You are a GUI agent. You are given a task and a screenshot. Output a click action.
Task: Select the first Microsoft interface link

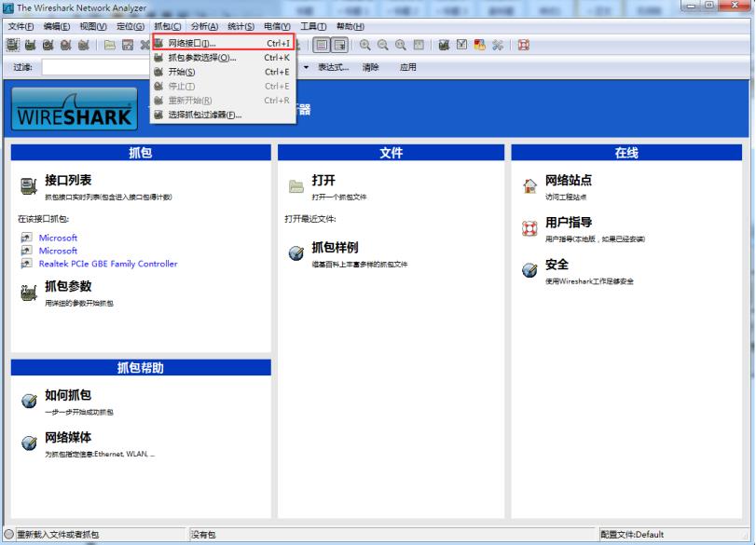click(x=58, y=238)
